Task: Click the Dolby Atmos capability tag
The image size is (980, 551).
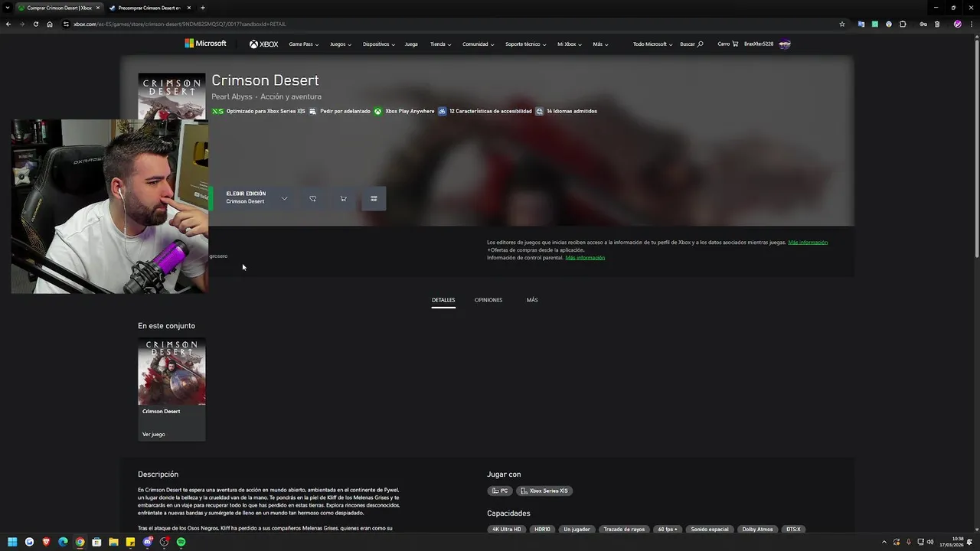Action: [x=757, y=529]
